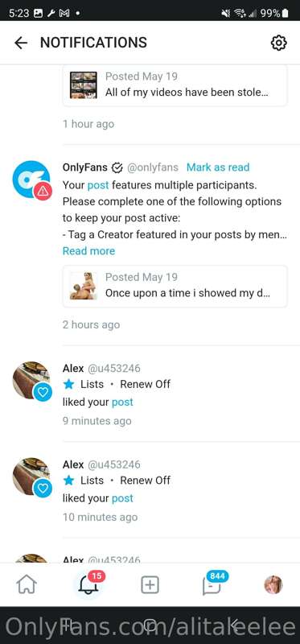Image resolution: width=300 pixels, height=644 pixels.
Task: Create new post with plus icon
Action: (x=150, y=584)
